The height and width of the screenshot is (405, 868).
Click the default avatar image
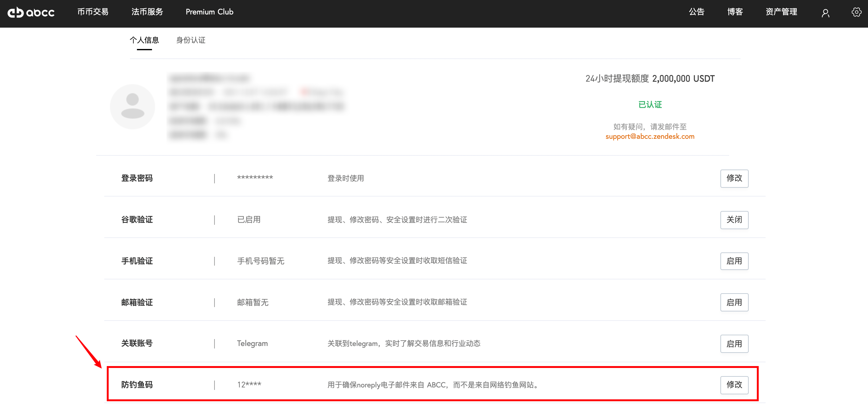tap(133, 106)
